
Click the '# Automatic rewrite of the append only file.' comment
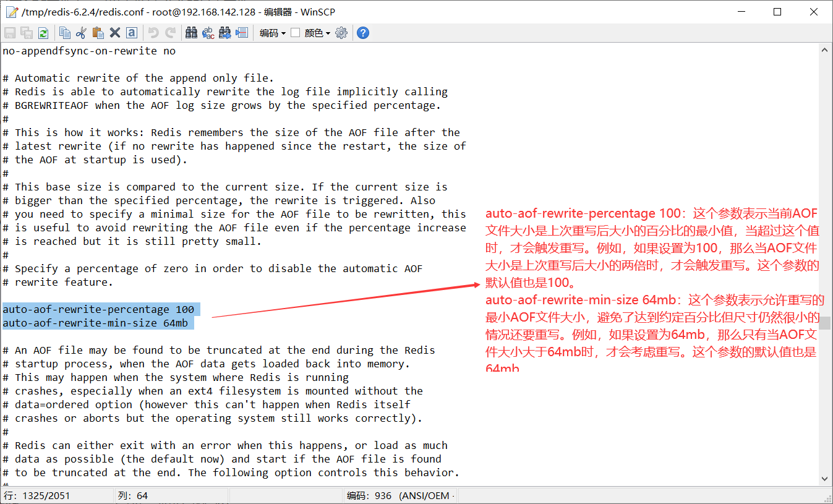pyautogui.click(x=139, y=78)
